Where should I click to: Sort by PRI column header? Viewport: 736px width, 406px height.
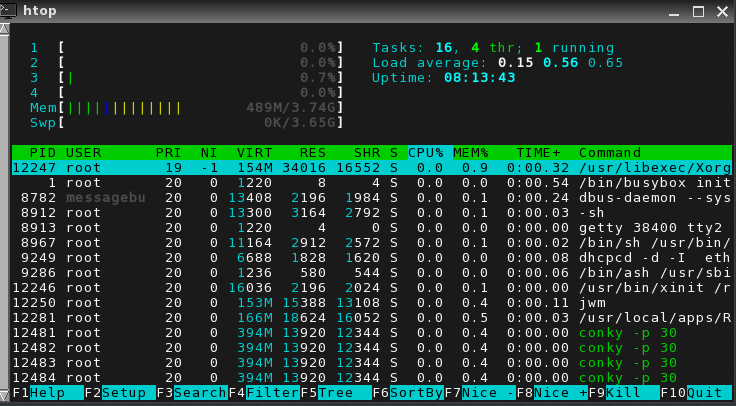tap(169, 153)
